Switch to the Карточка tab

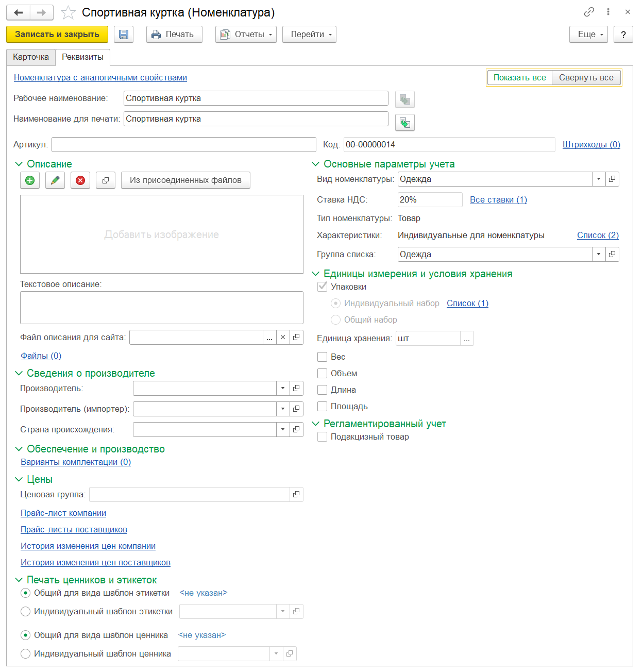tap(31, 57)
